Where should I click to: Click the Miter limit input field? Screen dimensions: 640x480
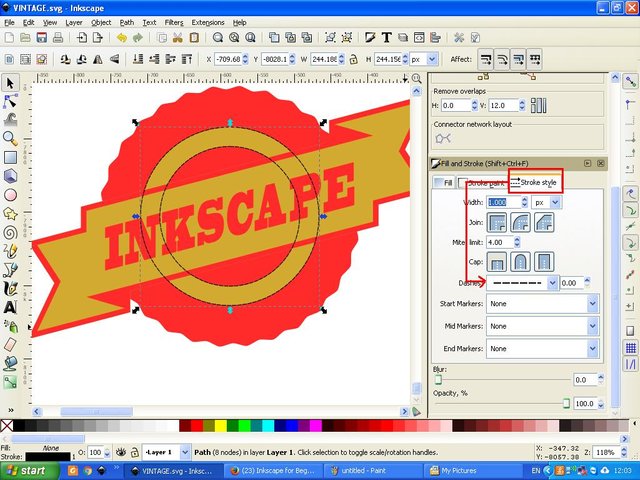click(500, 242)
